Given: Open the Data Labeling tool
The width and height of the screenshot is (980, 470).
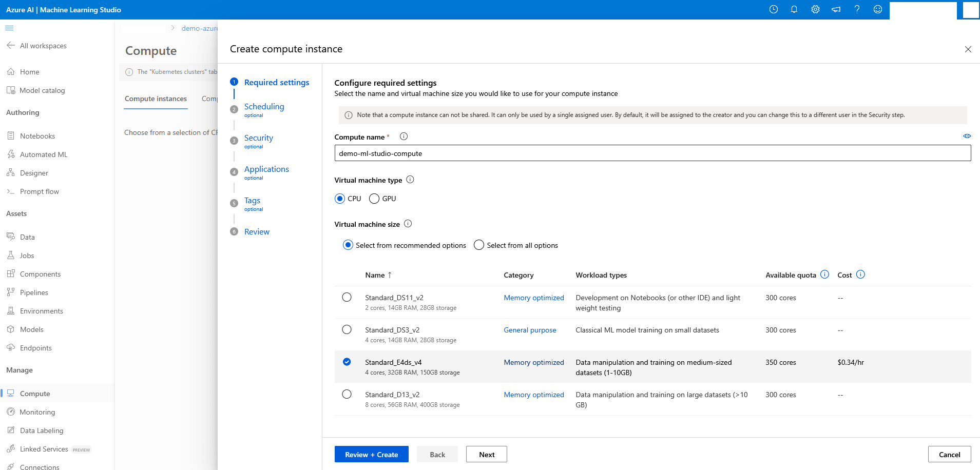Looking at the screenshot, I should coord(41,430).
